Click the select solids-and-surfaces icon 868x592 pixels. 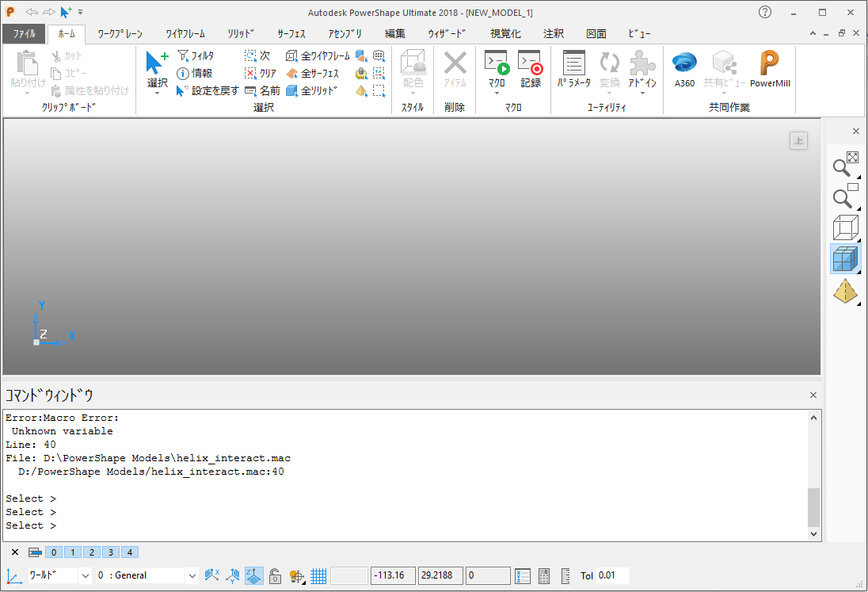(361, 56)
